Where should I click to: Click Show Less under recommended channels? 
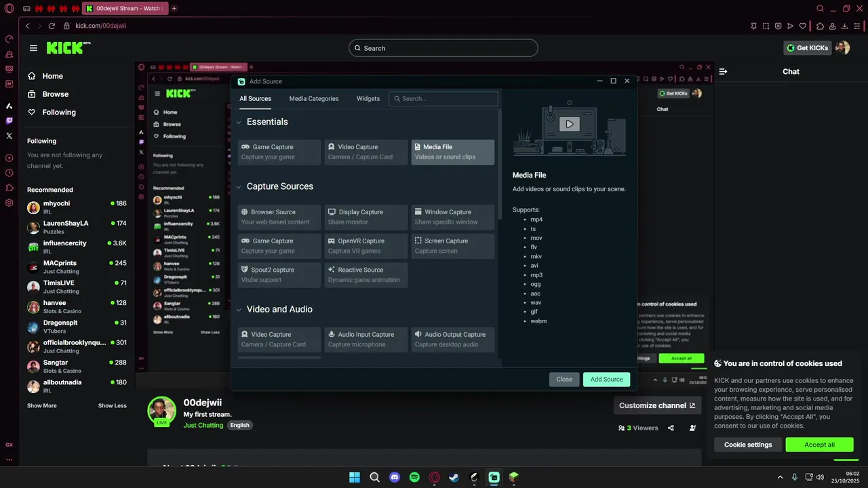[113, 405]
